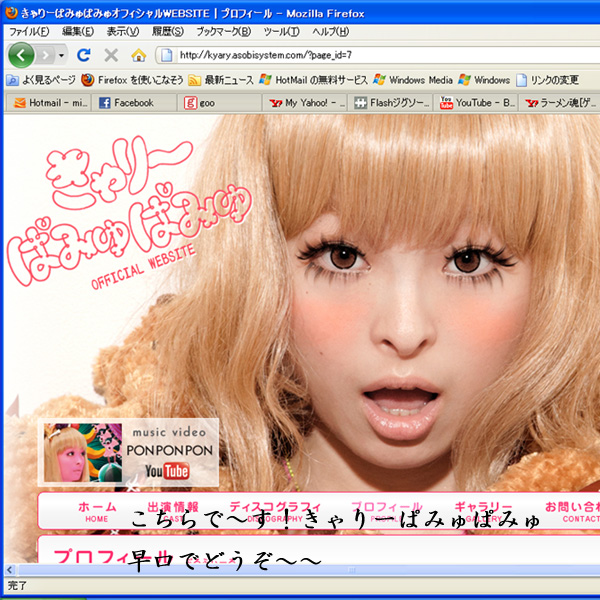
Task: Click the horizontal scrollbar left arrow
Action: (x=10, y=570)
